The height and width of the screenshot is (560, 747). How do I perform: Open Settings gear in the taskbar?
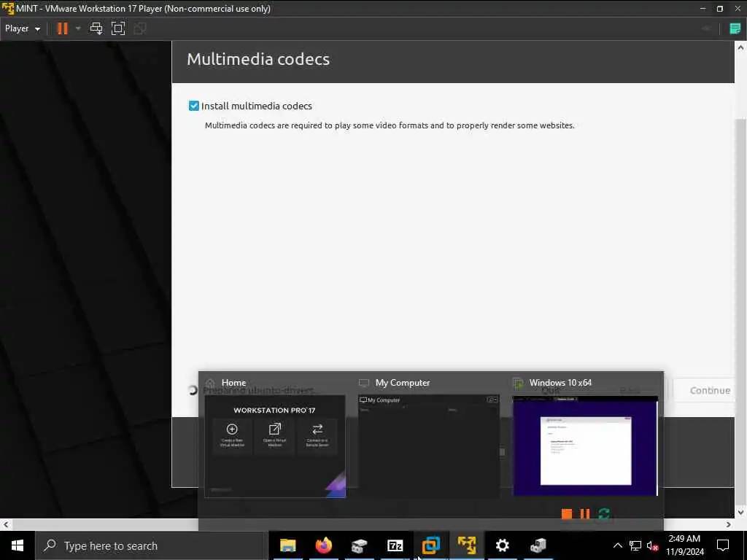click(502, 545)
